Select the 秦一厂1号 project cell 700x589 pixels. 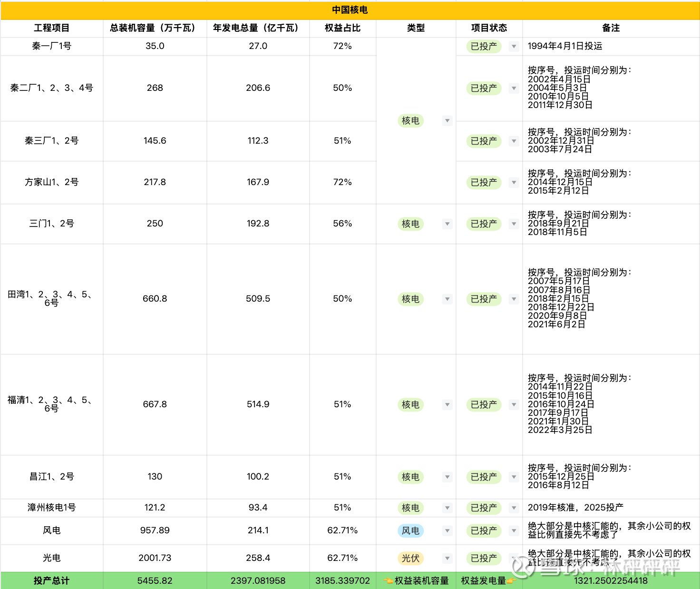click(x=52, y=46)
